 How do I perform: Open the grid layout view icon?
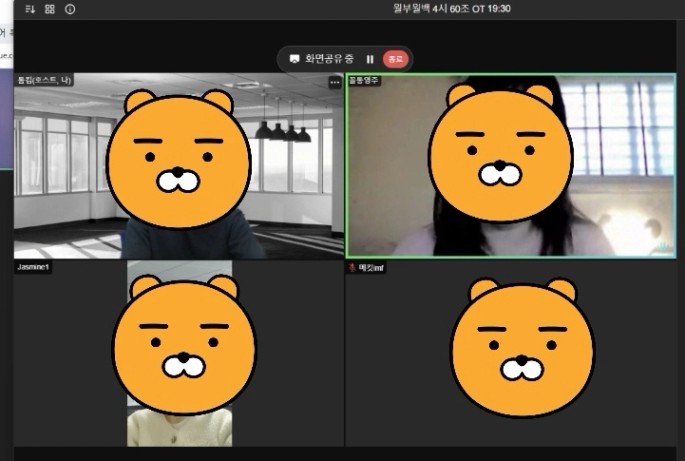(x=50, y=9)
